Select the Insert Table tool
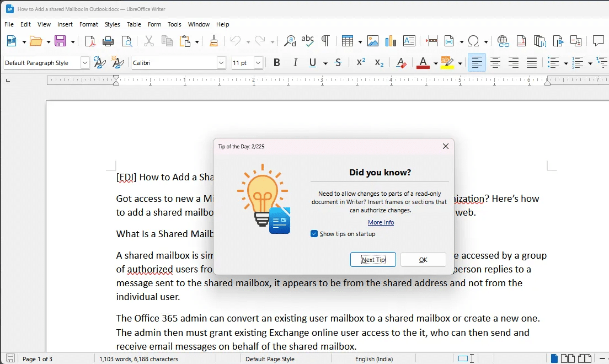 point(348,41)
